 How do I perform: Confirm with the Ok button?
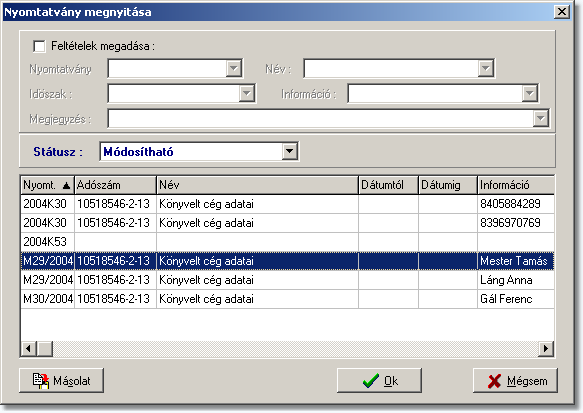[379, 380]
